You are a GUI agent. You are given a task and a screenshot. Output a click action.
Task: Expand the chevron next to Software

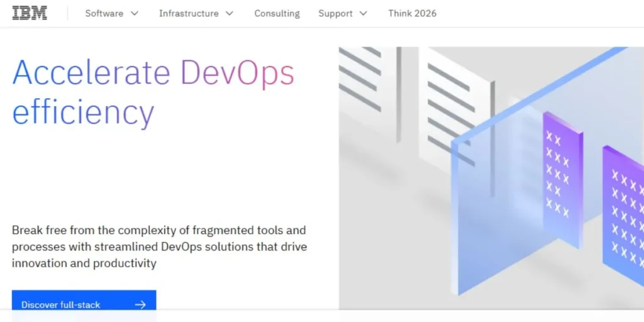(x=134, y=13)
